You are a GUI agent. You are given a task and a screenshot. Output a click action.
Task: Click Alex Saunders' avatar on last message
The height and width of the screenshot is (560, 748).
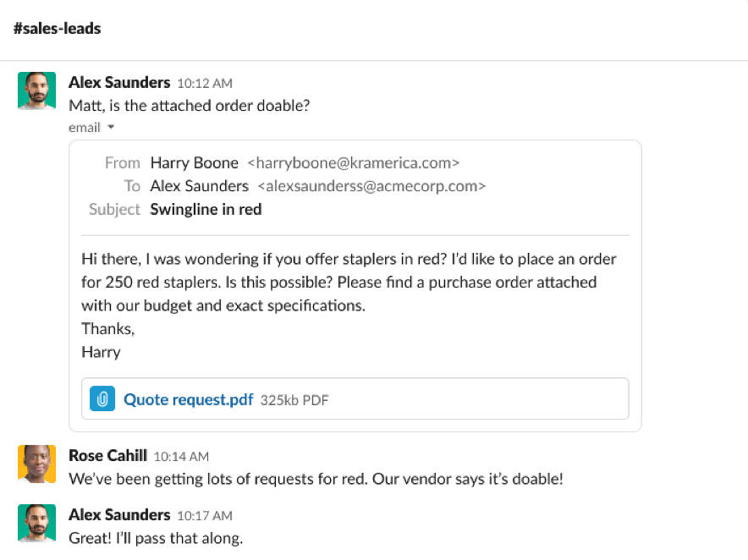[x=36, y=523]
